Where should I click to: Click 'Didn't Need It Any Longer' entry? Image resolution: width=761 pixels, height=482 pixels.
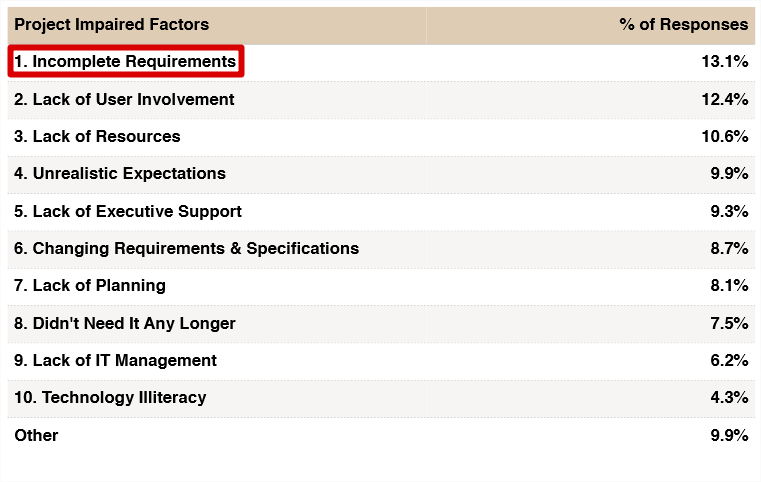[124, 323]
